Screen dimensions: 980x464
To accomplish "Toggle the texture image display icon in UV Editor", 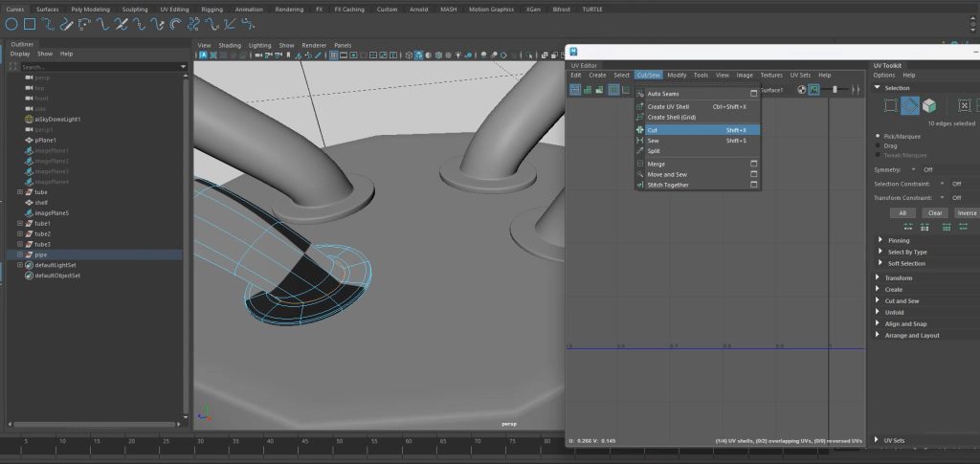I will pos(813,90).
